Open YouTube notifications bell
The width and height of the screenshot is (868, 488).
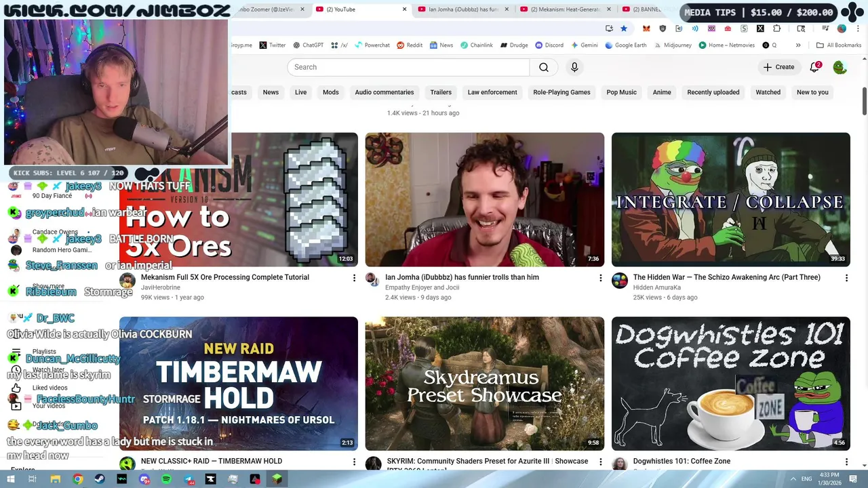tap(814, 67)
